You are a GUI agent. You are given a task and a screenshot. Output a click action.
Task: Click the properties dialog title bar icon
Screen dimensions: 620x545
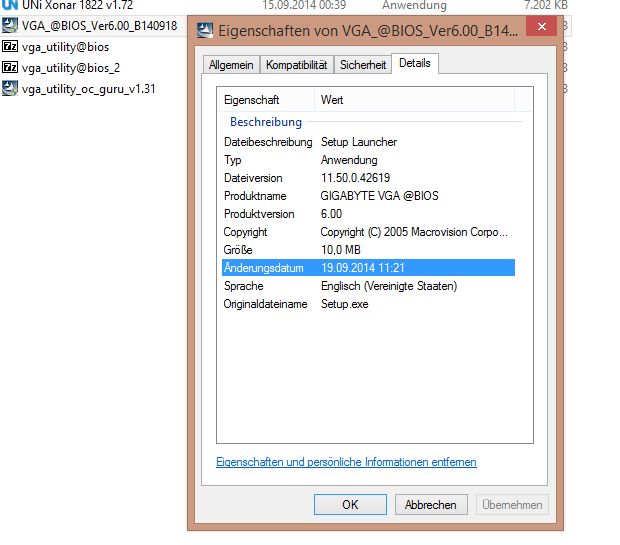coord(205,30)
